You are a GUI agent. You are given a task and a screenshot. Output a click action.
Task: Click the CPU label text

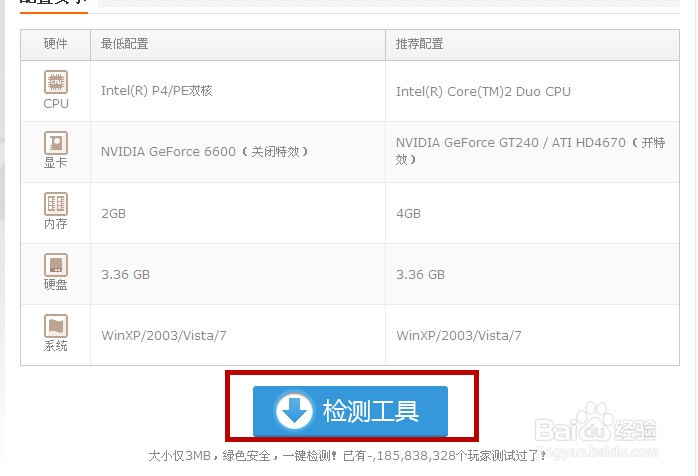point(56,104)
